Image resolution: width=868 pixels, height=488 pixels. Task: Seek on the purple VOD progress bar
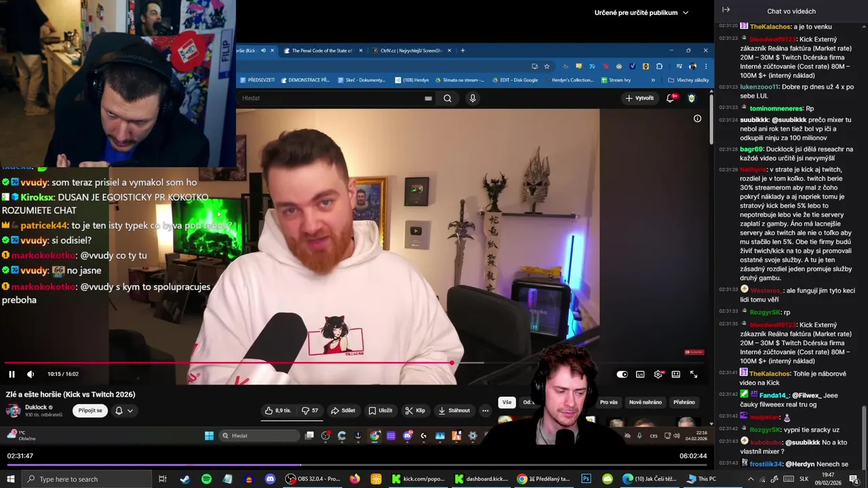pyautogui.click(x=357, y=466)
